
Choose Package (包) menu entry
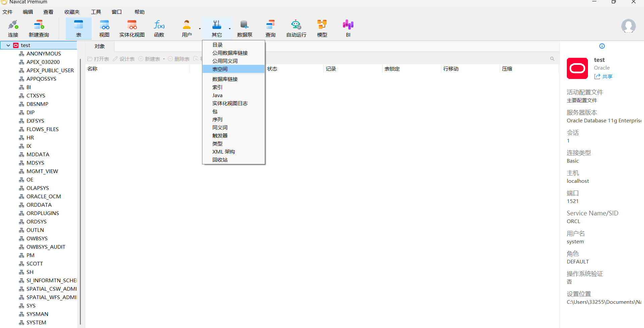[234, 111]
